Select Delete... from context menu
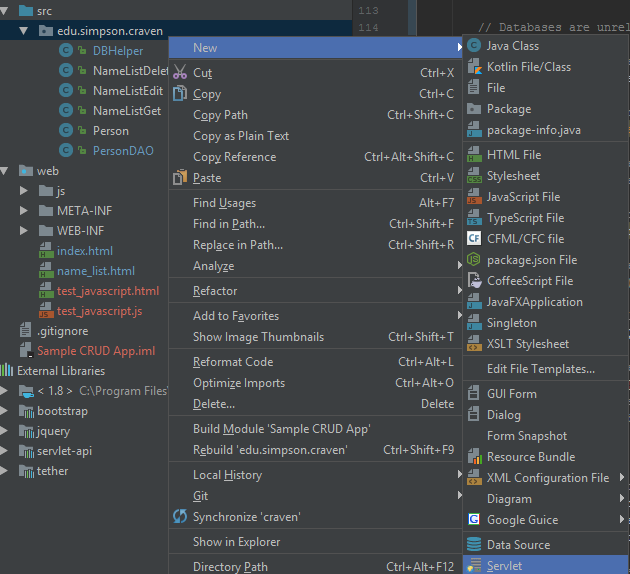Image resolution: width=630 pixels, height=574 pixels. [x=315, y=403]
